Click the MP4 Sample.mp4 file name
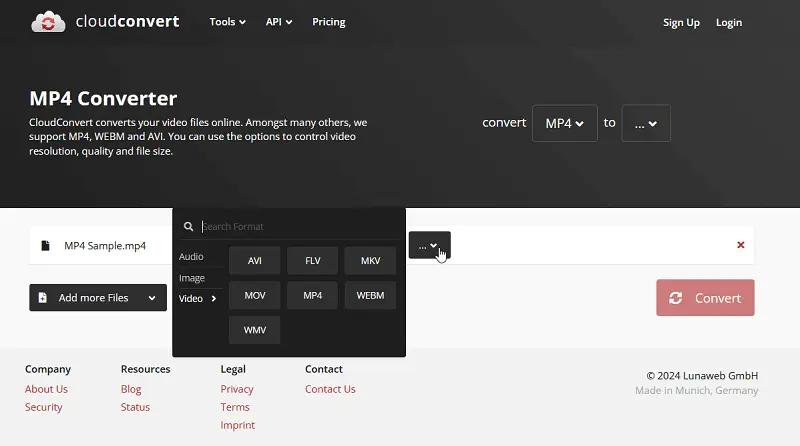This screenshot has height=446, width=800. click(105, 245)
